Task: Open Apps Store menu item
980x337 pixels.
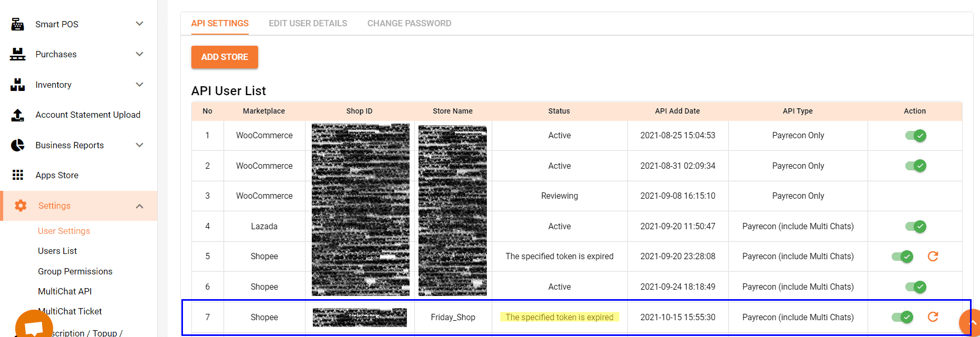Action: pyautogui.click(x=57, y=175)
